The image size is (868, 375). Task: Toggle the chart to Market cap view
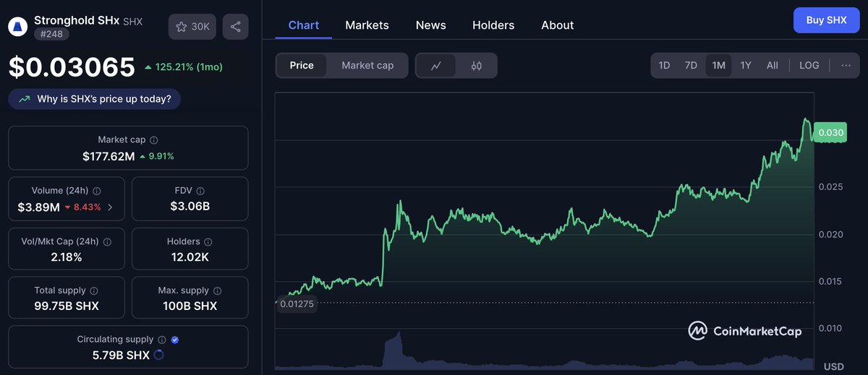[367, 66]
